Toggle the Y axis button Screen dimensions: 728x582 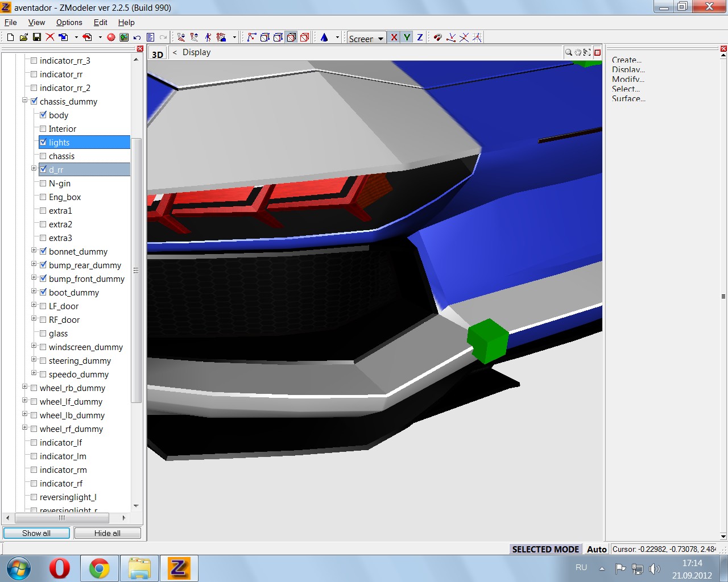tap(407, 38)
